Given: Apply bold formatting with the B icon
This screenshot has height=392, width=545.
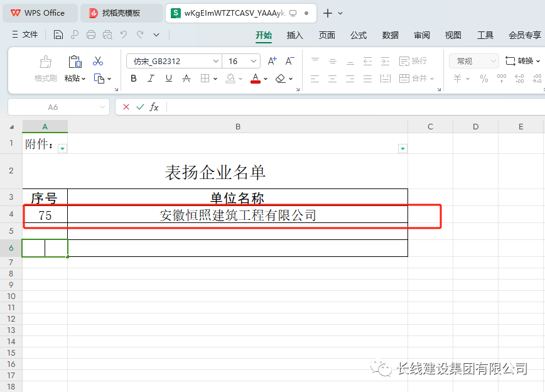Looking at the screenshot, I should tap(132, 78).
